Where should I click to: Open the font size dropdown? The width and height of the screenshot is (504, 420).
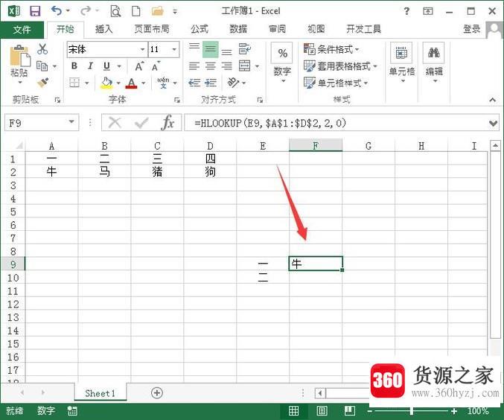pyautogui.click(x=174, y=49)
